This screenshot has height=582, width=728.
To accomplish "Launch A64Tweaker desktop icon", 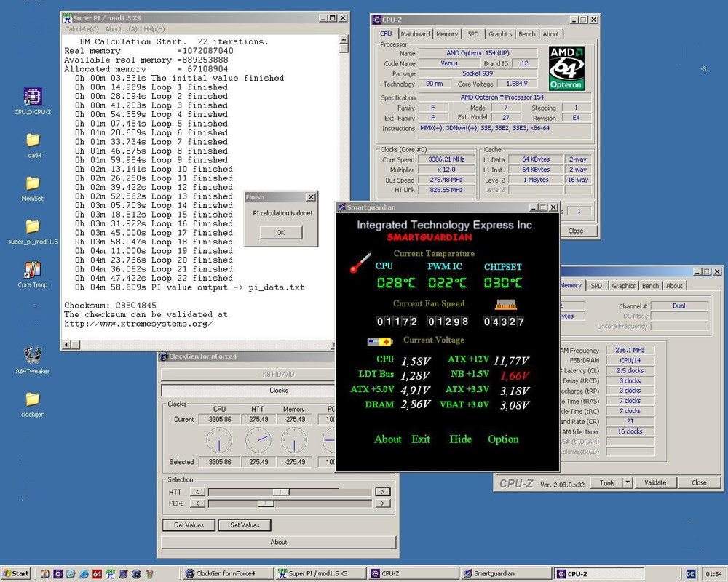I will [33, 355].
